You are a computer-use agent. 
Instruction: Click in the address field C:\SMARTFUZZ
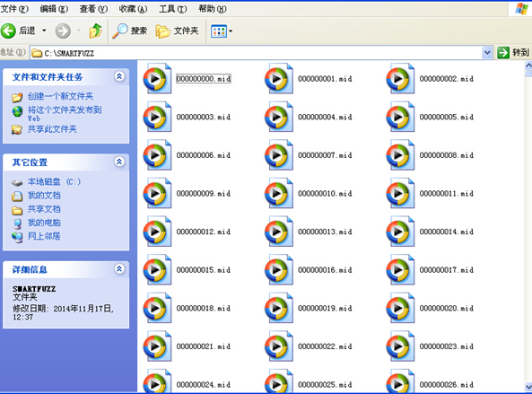click(257, 53)
